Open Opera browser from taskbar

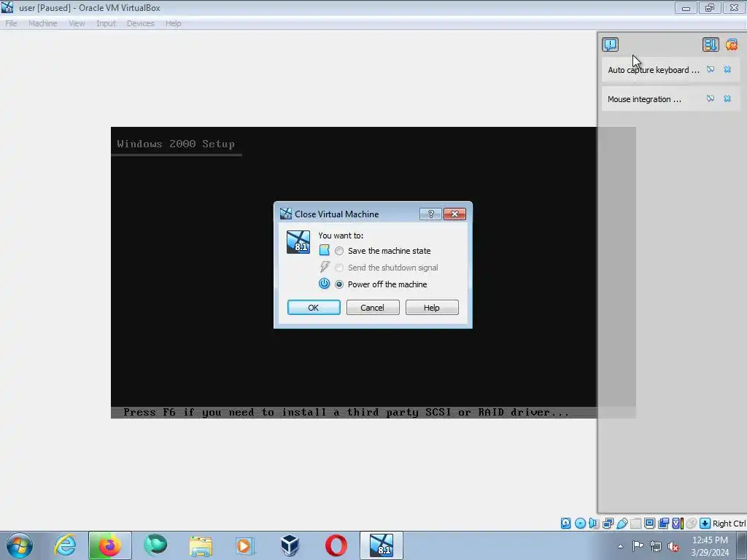[x=336, y=545]
